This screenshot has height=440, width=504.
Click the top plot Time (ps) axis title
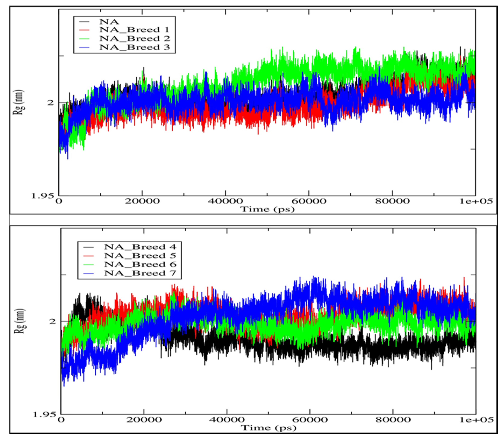coord(267,209)
